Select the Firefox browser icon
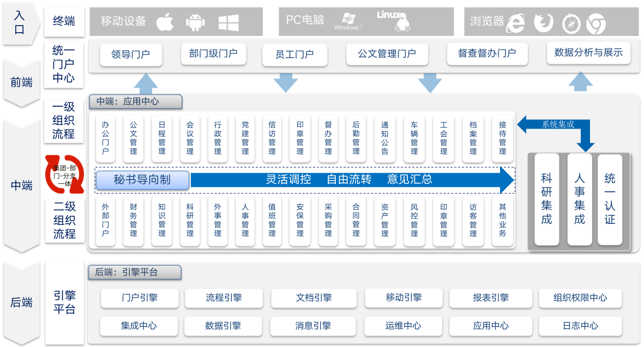Image resolution: width=644 pixels, height=347 pixels. point(543,23)
